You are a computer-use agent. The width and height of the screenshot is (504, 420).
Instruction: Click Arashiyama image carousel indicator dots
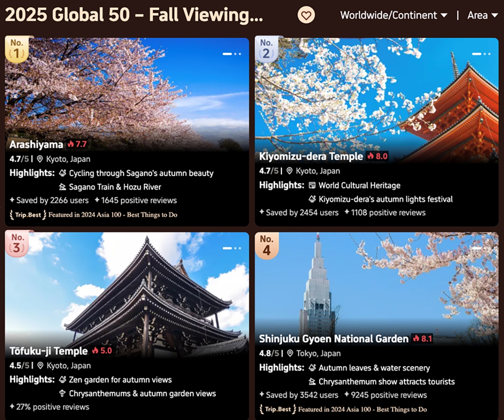pos(232,54)
